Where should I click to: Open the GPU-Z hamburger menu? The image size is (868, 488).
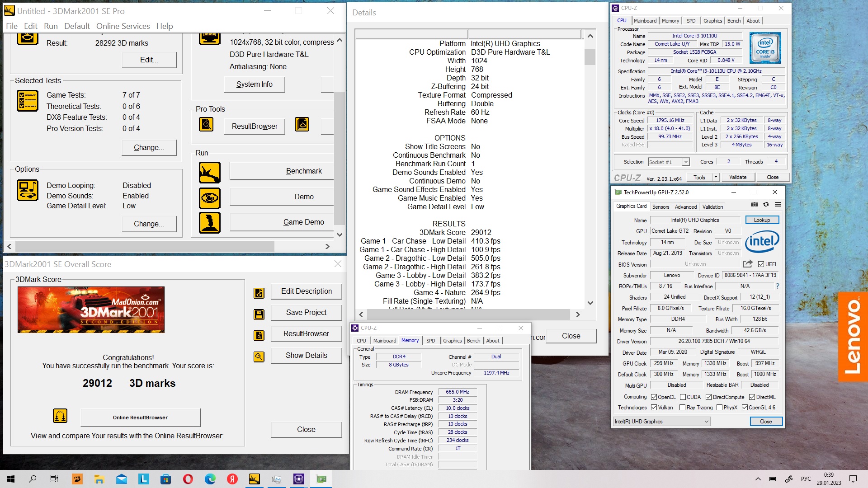778,205
